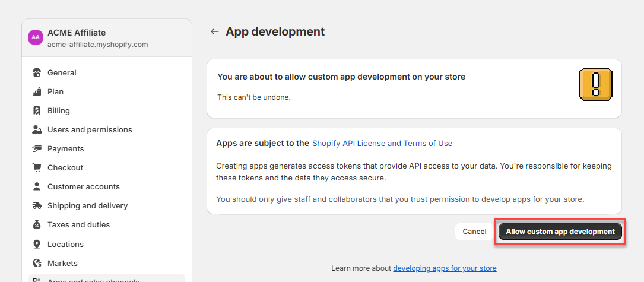This screenshot has height=282, width=644.
Task: Click the Users and permissions icon
Action: click(x=37, y=129)
